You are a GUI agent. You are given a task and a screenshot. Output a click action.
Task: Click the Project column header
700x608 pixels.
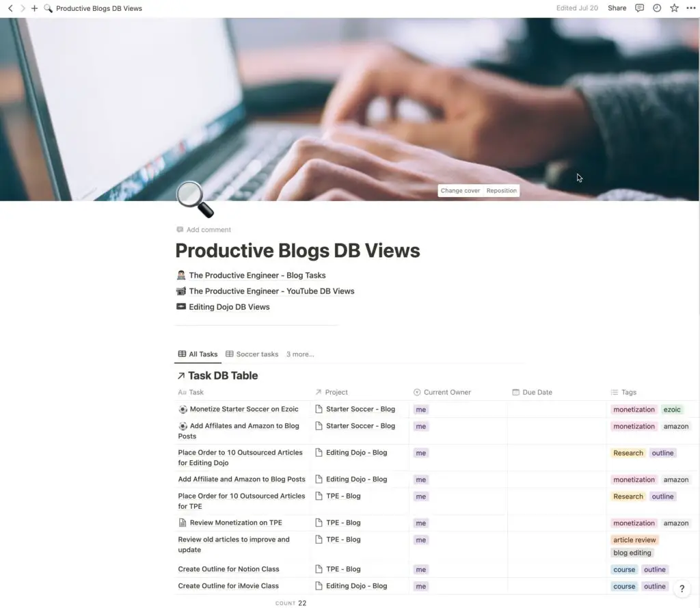[332, 393]
